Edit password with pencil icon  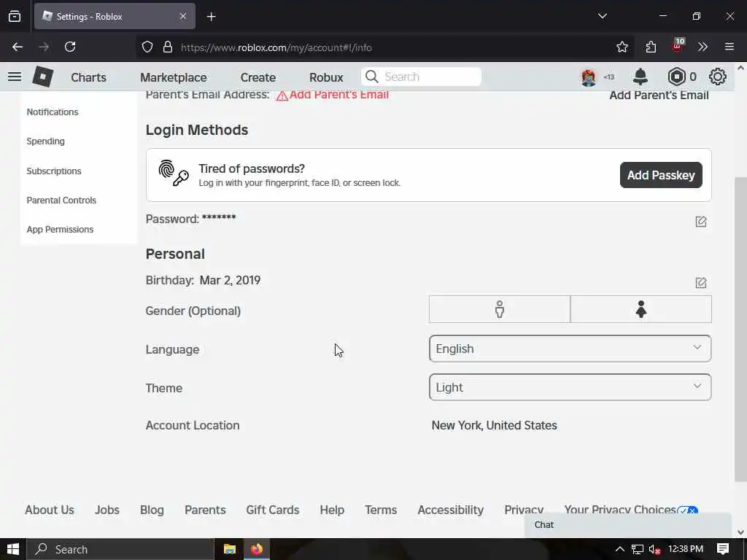700,222
